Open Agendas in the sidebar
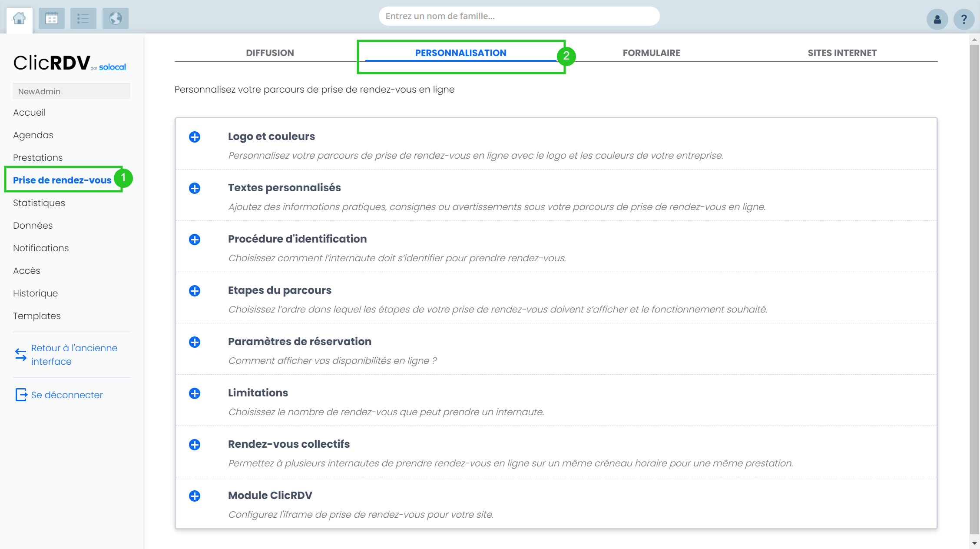This screenshot has width=980, height=549. pyautogui.click(x=33, y=135)
